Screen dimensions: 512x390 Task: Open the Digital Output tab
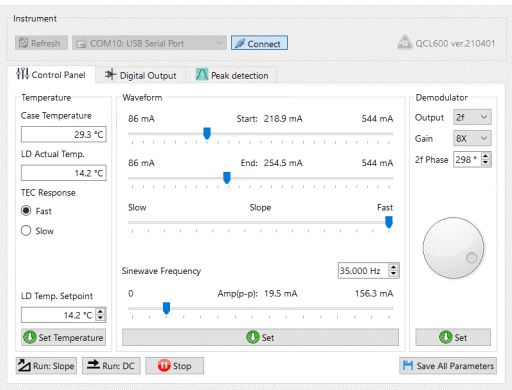pos(140,75)
